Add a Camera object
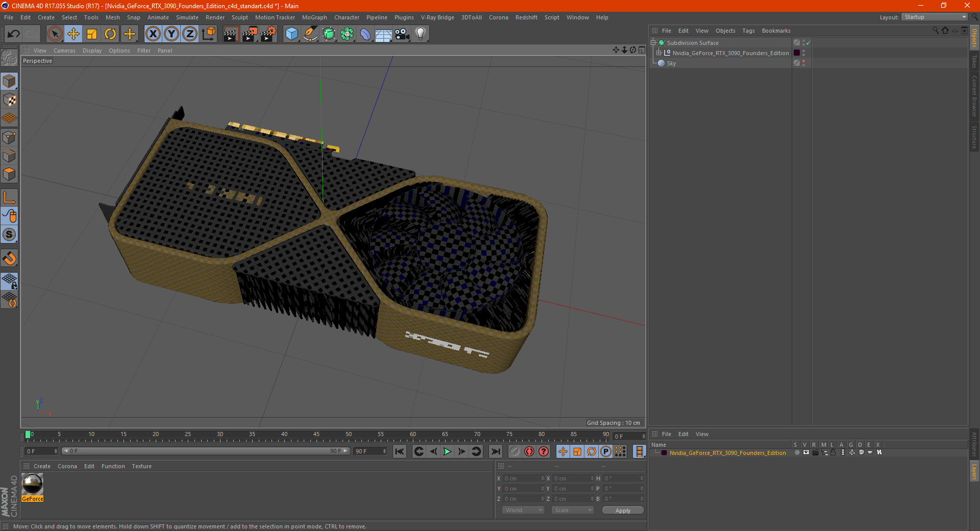Image resolution: width=980 pixels, height=531 pixels. pyautogui.click(x=402, y=34)
